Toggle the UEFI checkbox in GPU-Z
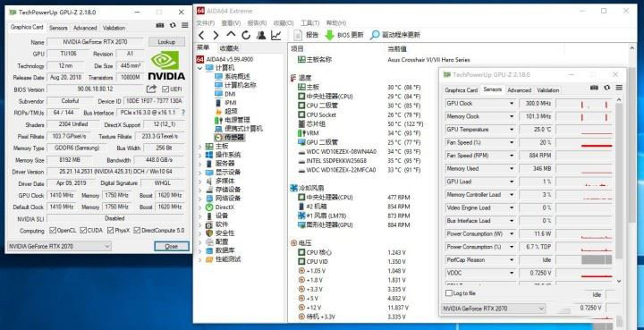 coord(165,89)
